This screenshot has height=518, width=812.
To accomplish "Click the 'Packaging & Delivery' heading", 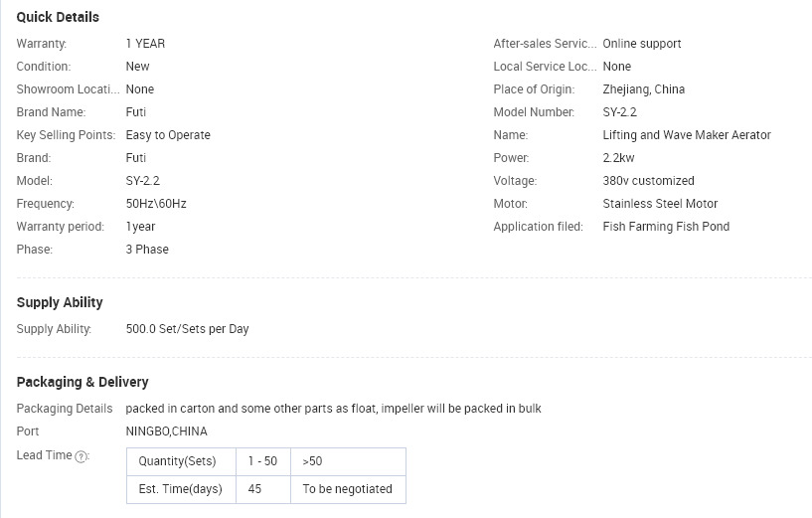I will click(82, 382).
